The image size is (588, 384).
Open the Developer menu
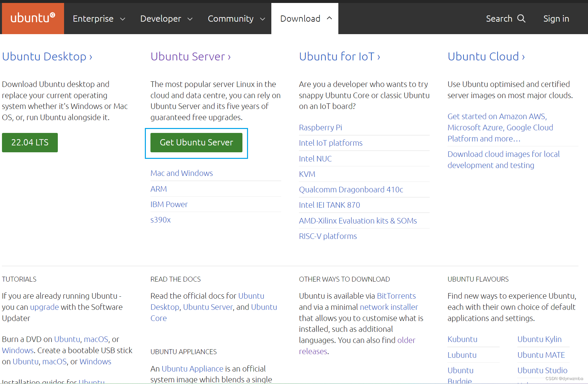pyautogui.click(x=166, y=19)
